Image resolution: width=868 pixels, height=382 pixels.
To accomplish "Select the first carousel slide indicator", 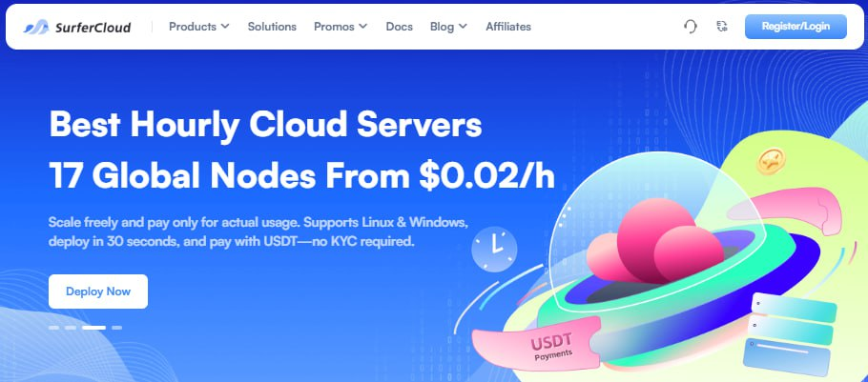I will point(53,328).
